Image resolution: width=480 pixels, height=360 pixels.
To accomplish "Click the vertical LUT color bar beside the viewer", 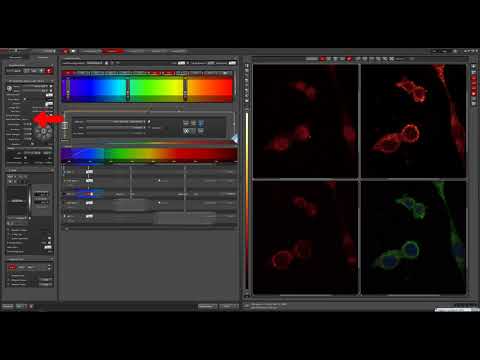I will point(247,200).
